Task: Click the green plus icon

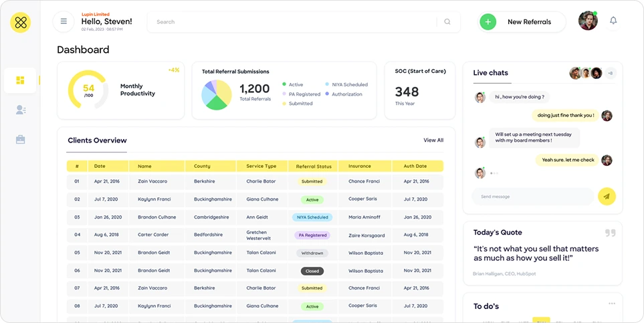Action: click(x=488, y=22)
